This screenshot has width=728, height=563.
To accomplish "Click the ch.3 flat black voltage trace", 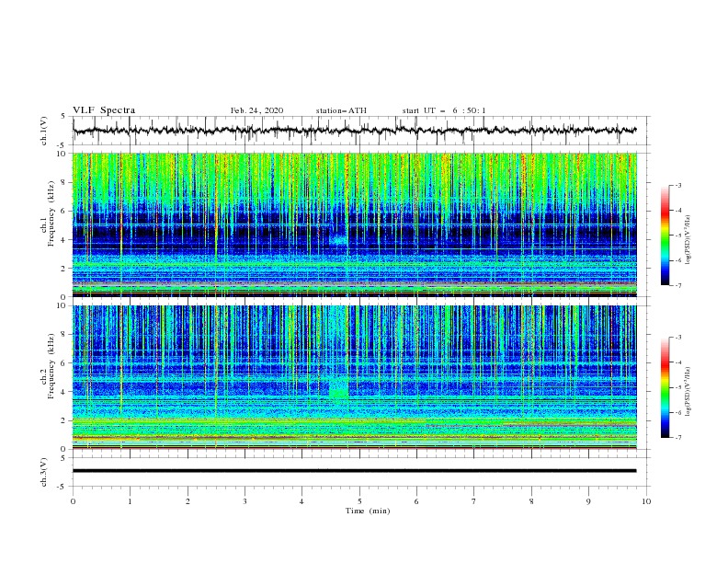I will tap(355, 471).
